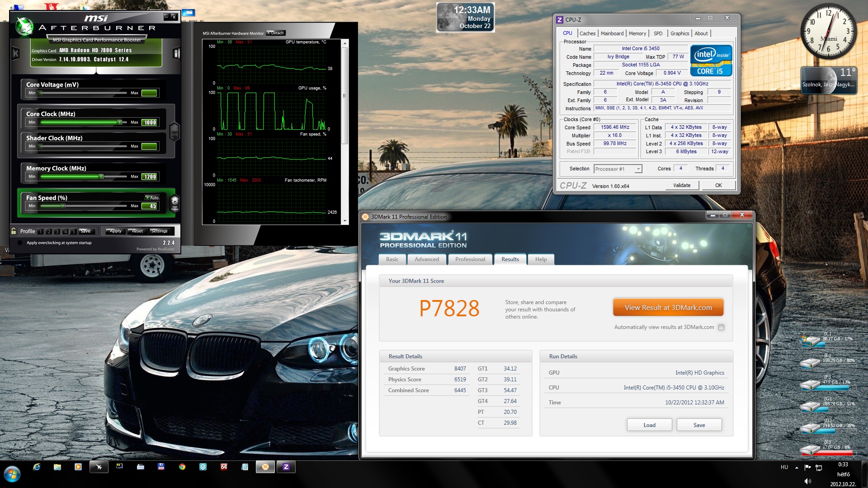The height and width of the screenshot is (488, 868).
Task: Toggle Automatically view results at 3DMark.com
Action: 721,328
